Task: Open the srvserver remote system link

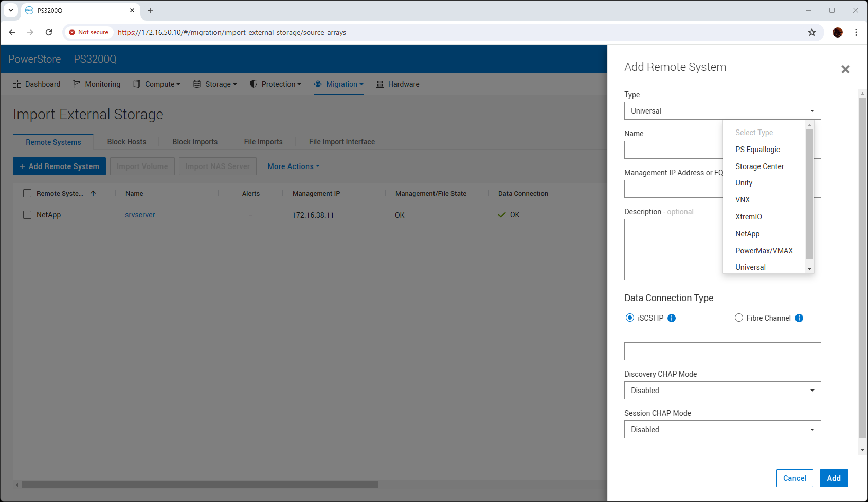Action: point(140,215)
